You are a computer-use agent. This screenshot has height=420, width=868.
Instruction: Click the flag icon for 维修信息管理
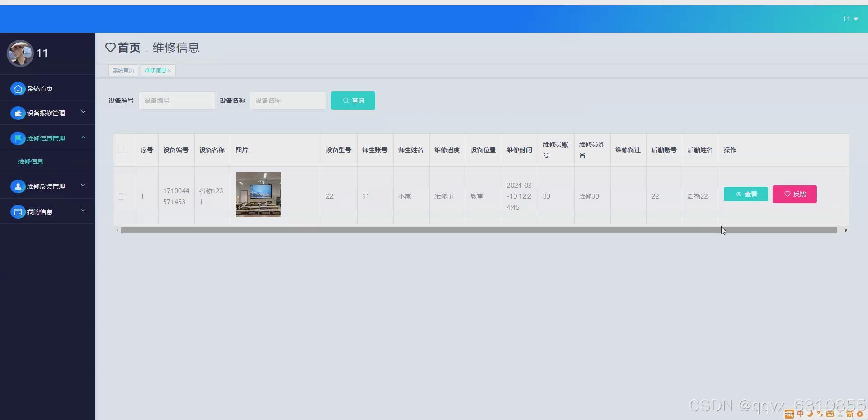tap(18, 138)
